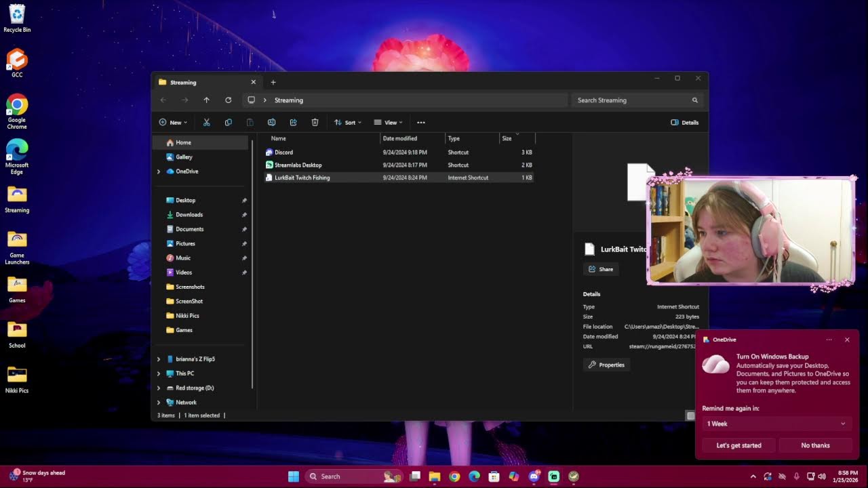
Task: Expand the OneDrive tree node
Action: (x=159, y=171)
